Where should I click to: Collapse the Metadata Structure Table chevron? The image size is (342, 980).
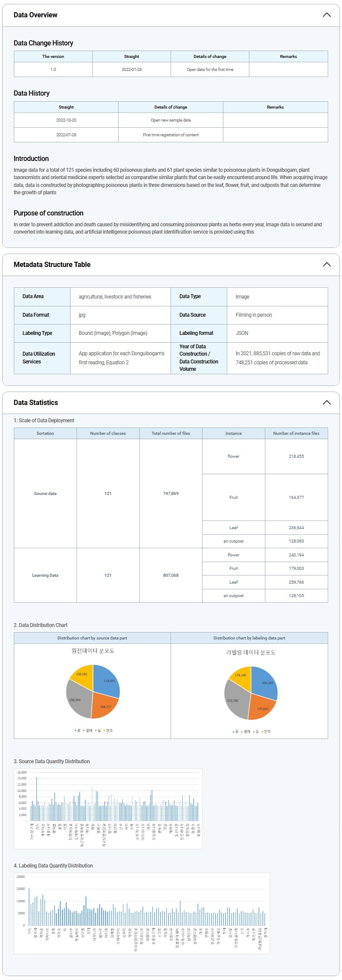[x=326, y=264]
